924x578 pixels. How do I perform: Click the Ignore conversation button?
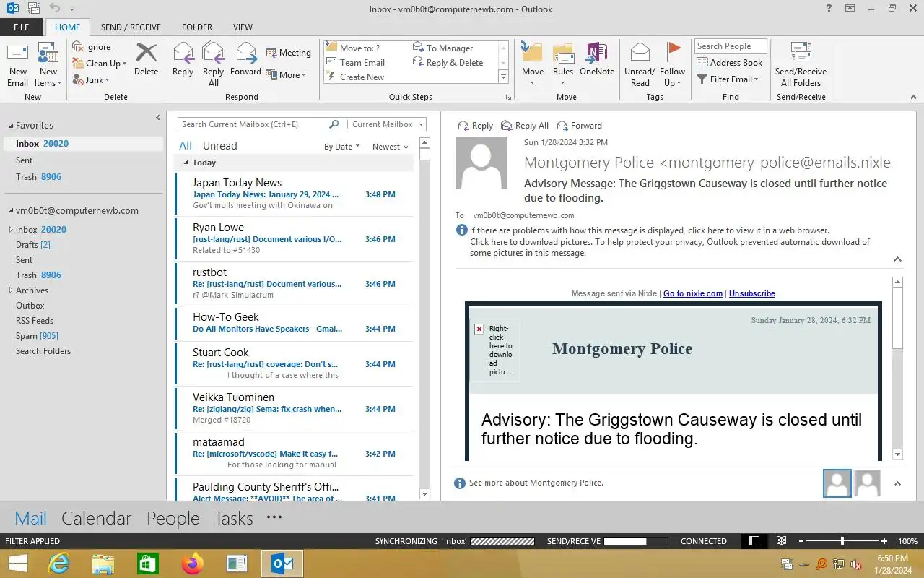tap(92, 47)
